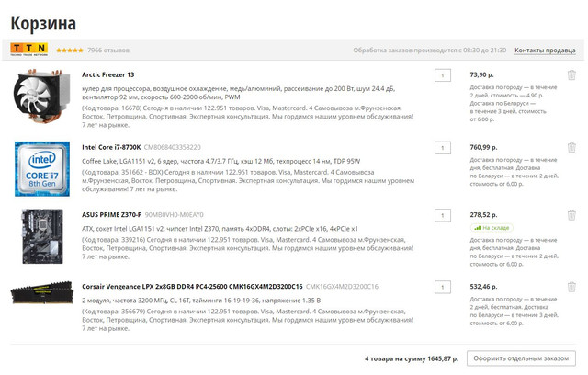This screenshot has height=375, width=588.
Task: Click the delivery info under price 760,99 р.
Action: [514, 172]
